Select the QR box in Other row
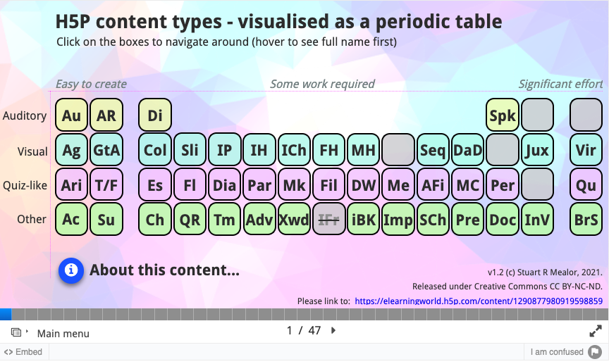Viewport: 609px width, 364px height. [190, 219]
